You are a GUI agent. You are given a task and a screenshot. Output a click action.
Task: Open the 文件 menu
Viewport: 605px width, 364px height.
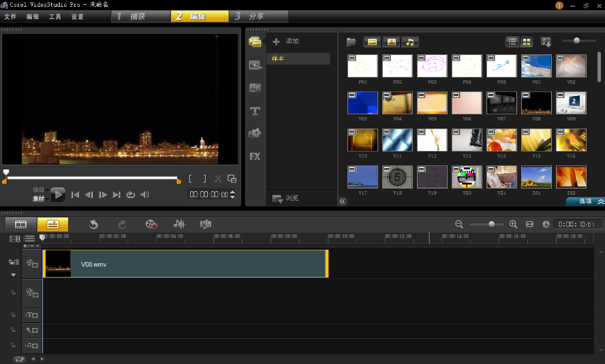(10, 16)
